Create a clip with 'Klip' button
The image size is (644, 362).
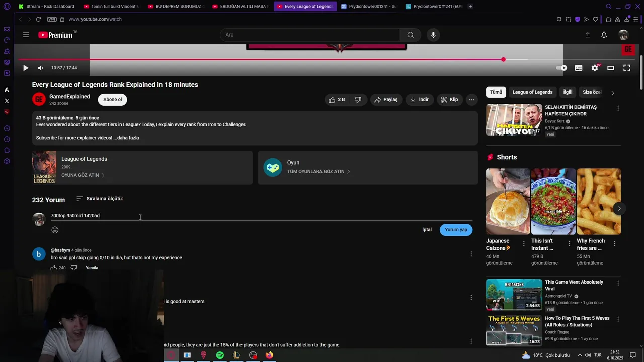(450, 99)
